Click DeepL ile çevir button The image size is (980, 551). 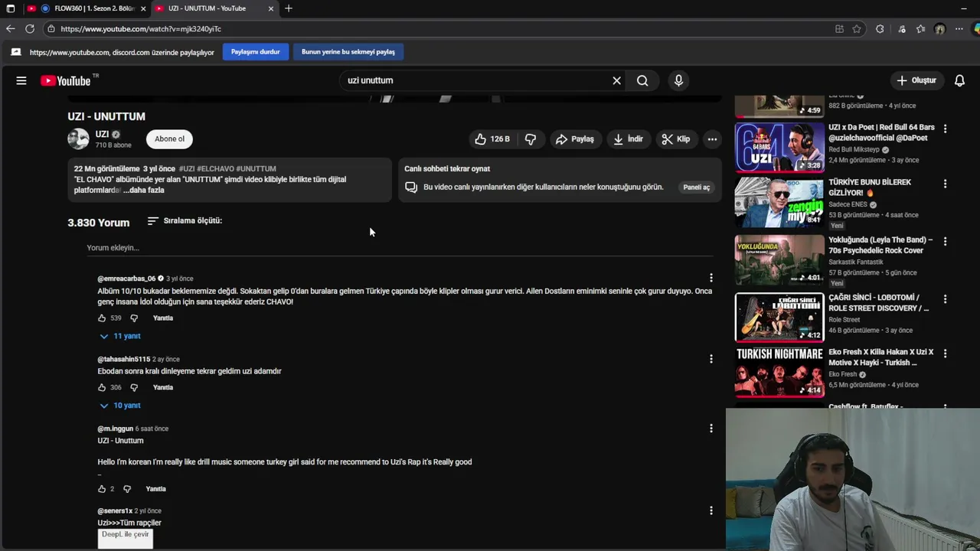[x=126, y=538]
